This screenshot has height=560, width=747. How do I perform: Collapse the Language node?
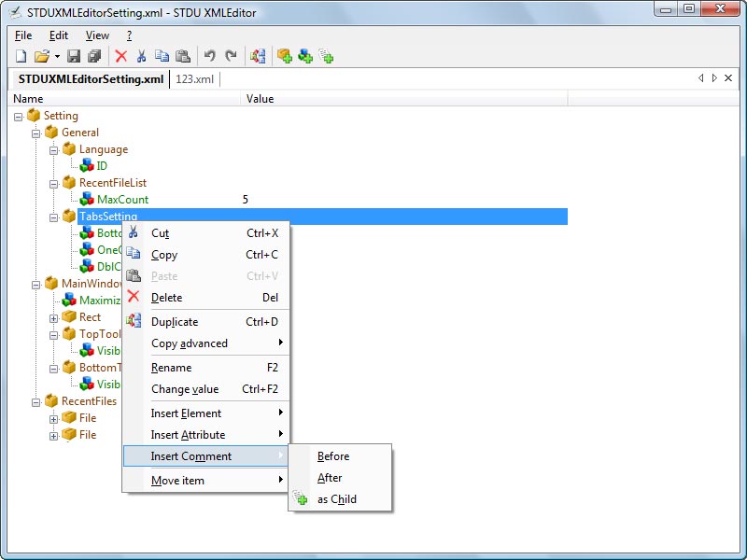54,150
